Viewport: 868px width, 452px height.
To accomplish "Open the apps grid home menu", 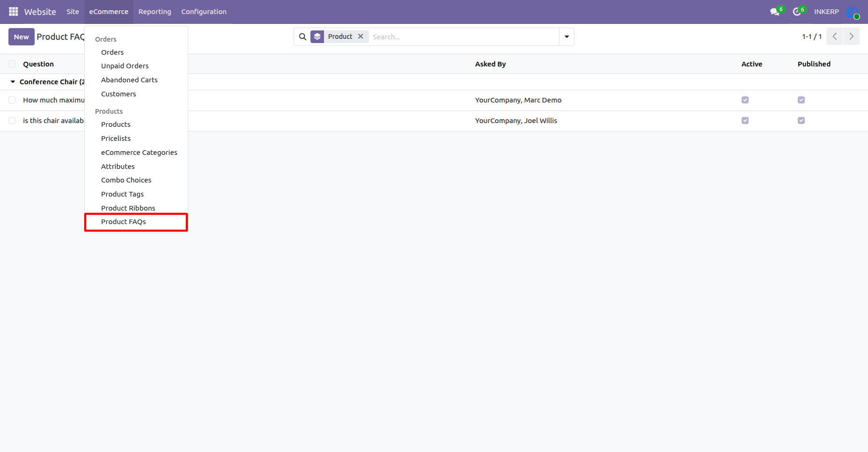I will pyautogui.click(x=13, y=12).
